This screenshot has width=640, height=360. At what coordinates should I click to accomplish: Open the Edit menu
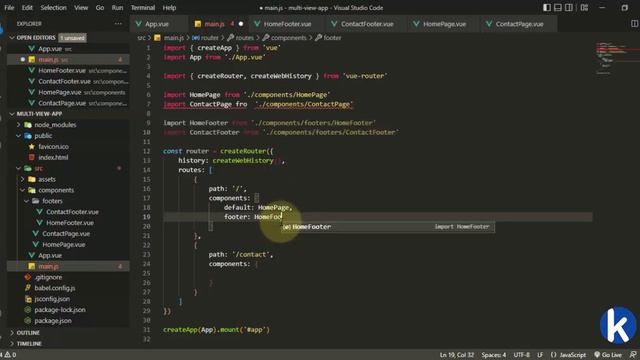pos(27,7)
